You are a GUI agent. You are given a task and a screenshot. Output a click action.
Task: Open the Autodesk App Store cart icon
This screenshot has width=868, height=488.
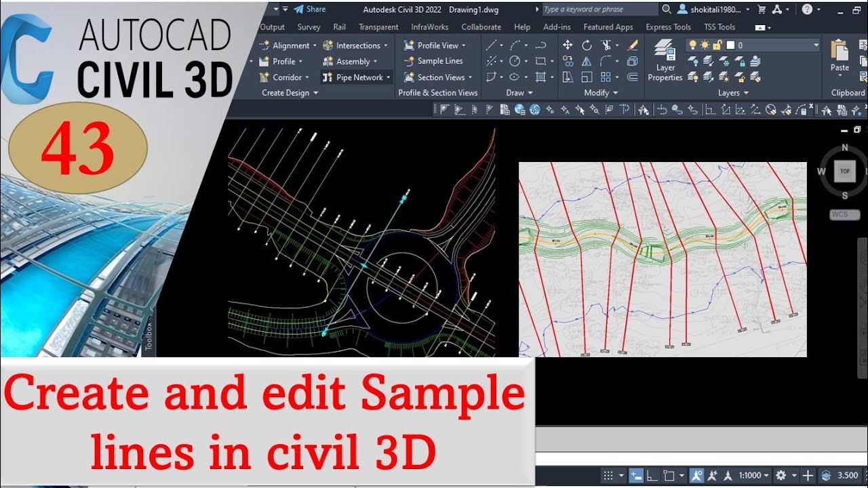pyautogui.click(x=762, y=9)
